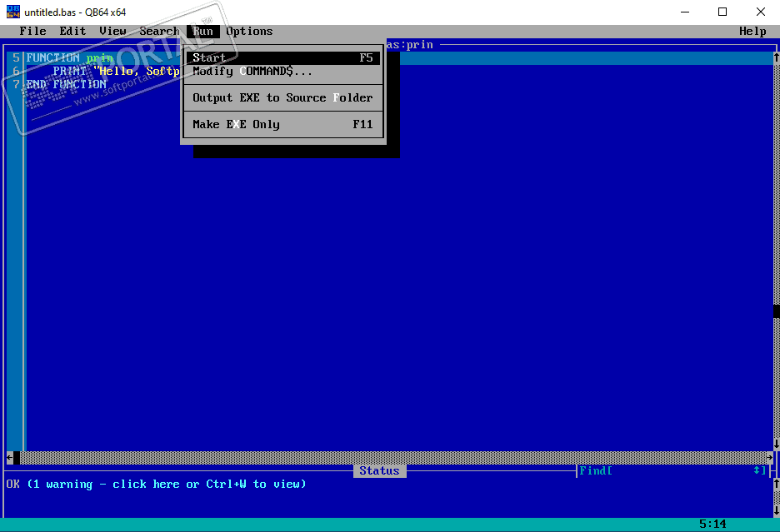Click the FUNCTION keyword on line 5

click(x=52, y=57)
